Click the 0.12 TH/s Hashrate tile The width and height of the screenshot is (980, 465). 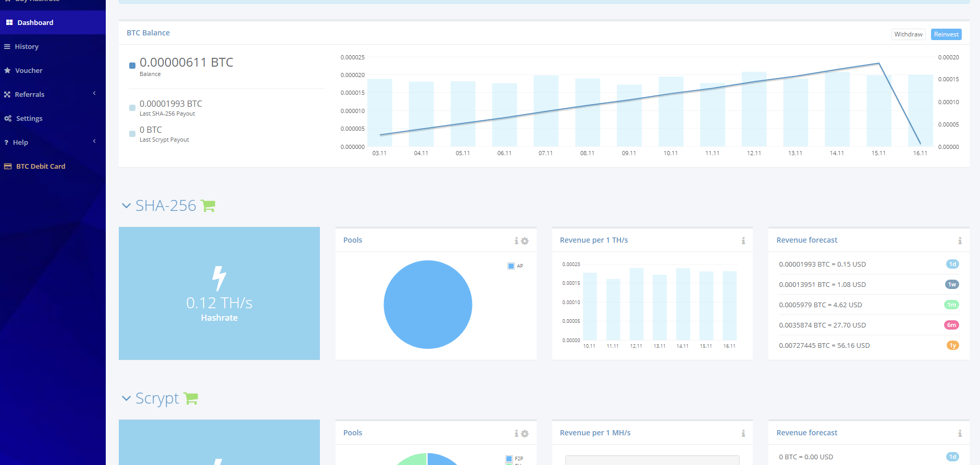point(219,293)
